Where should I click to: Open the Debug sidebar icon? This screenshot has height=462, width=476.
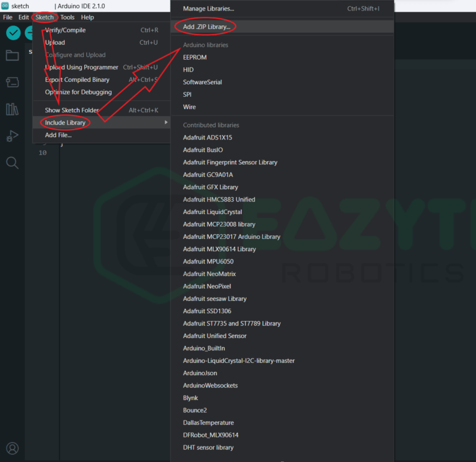coord(12,136)
